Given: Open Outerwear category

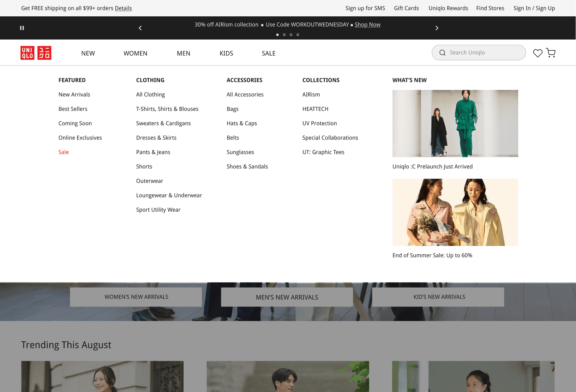Looking at the screenshot, I should [149, 181].
